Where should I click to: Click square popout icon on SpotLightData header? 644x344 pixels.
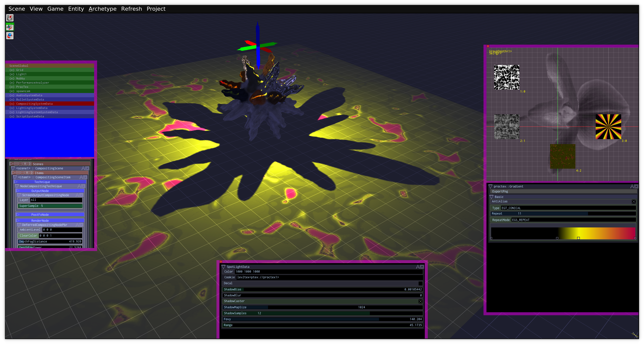(x=422, y=267)
